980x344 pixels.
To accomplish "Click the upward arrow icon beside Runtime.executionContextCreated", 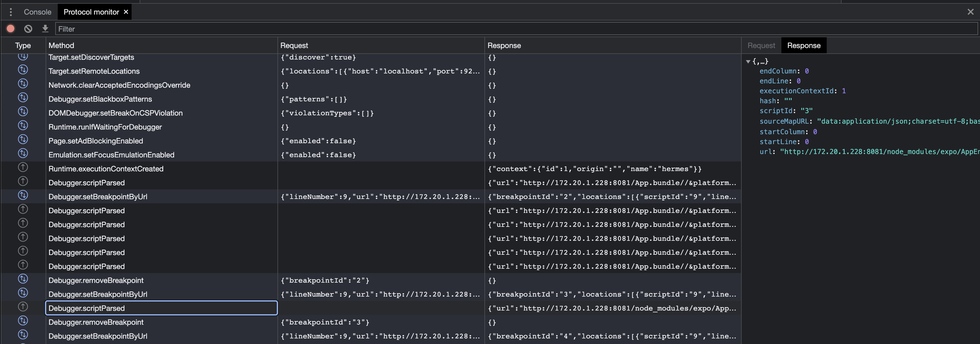I will pos(23,167).
